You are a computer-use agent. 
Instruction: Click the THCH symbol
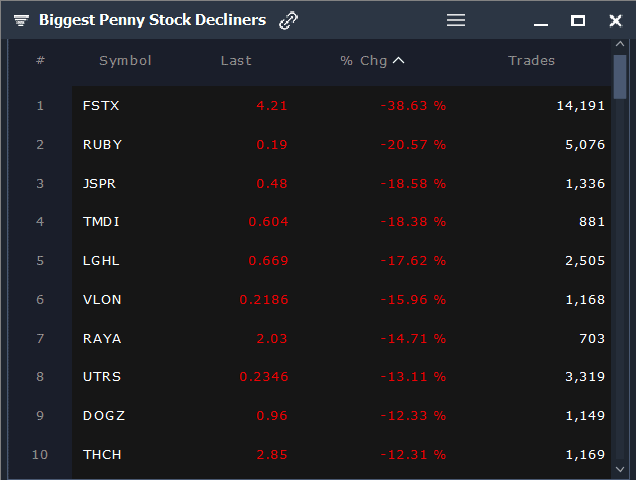click(x=102, y=455)
